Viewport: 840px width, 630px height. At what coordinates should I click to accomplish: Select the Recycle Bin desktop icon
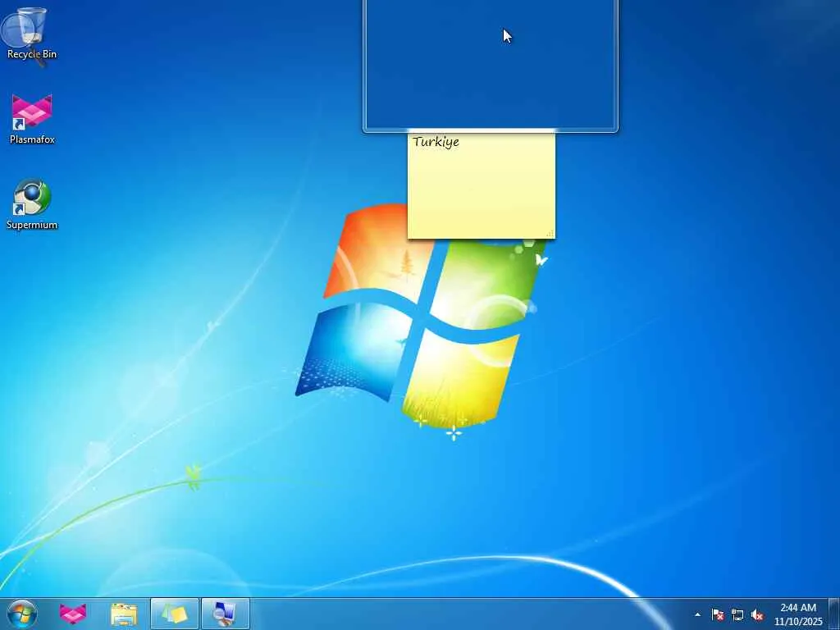click(x=31, y=33)
